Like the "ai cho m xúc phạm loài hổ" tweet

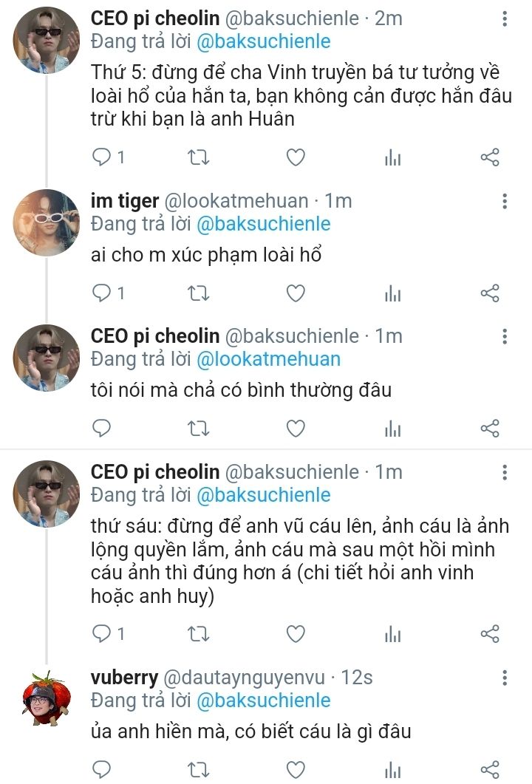point(296,293)
